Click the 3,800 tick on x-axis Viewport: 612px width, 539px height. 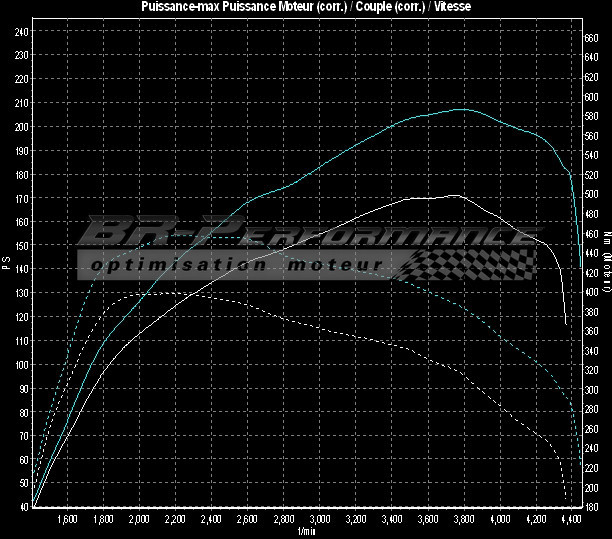tap(464, 520)
